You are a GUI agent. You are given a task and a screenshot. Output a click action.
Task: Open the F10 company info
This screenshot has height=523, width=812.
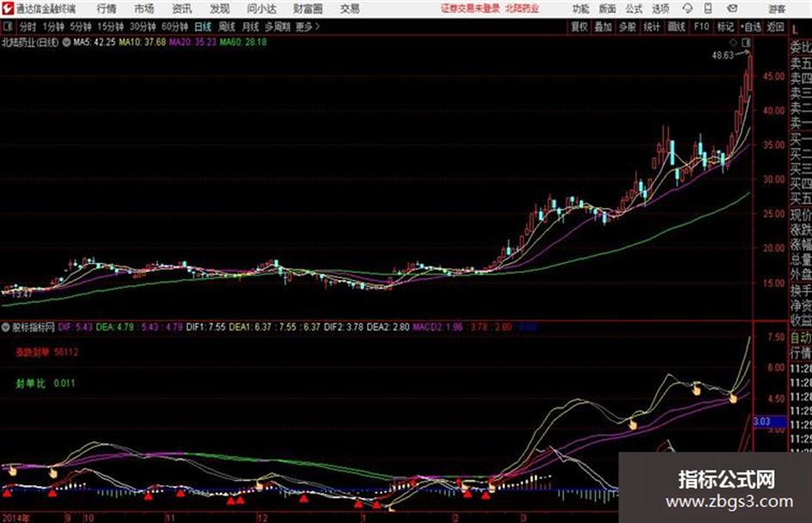click(701, 27)
